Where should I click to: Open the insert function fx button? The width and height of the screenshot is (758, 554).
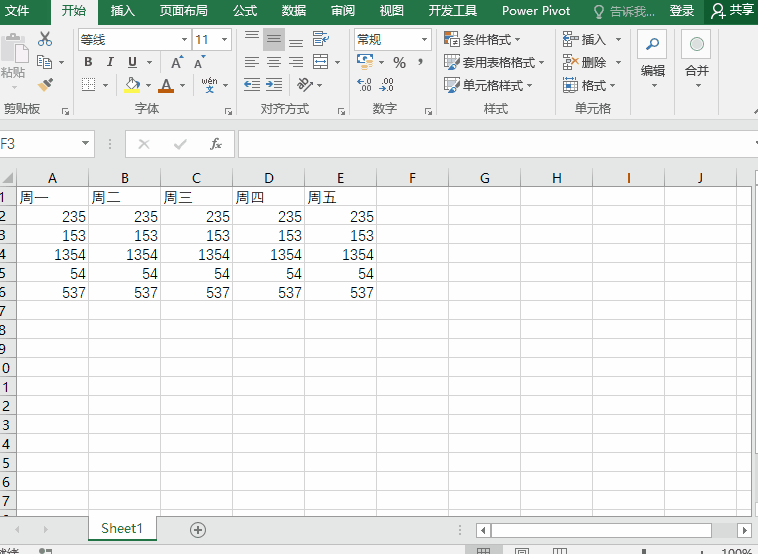tap(215, 144)
